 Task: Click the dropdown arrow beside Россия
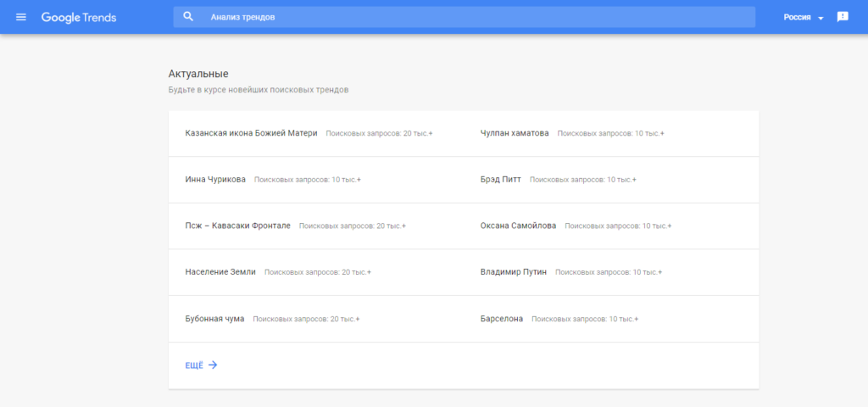click(821, 18)
